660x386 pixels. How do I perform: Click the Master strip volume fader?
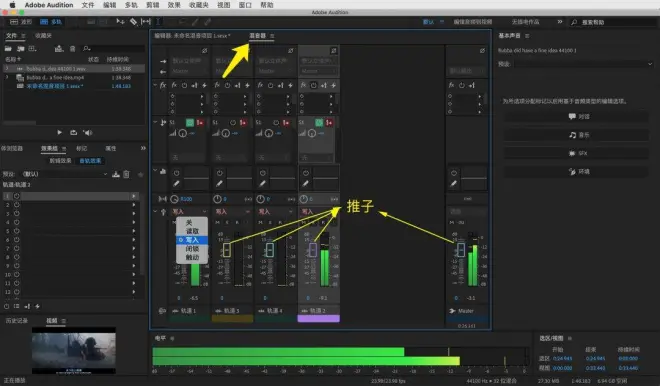(460, 250)
